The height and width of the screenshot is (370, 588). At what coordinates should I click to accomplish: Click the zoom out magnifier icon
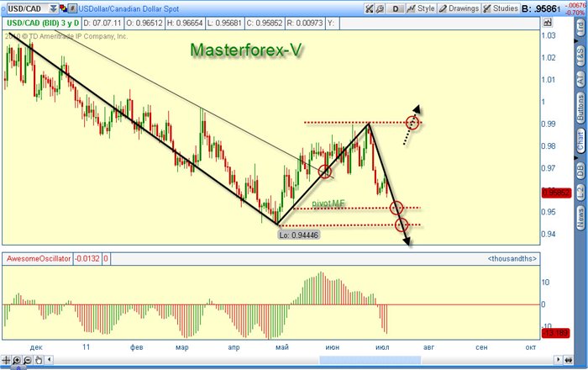point(28,360)
